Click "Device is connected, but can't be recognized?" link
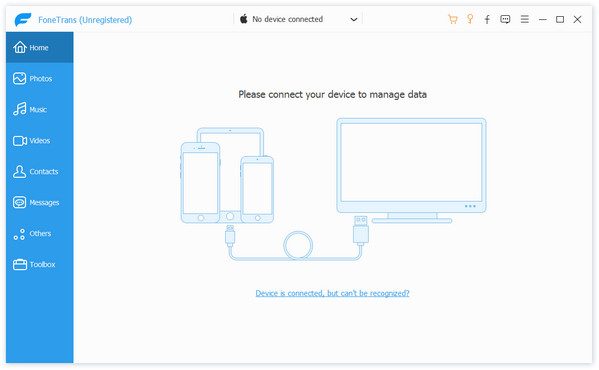The width and height of the screenshot is (599, 370). (332, 293)
